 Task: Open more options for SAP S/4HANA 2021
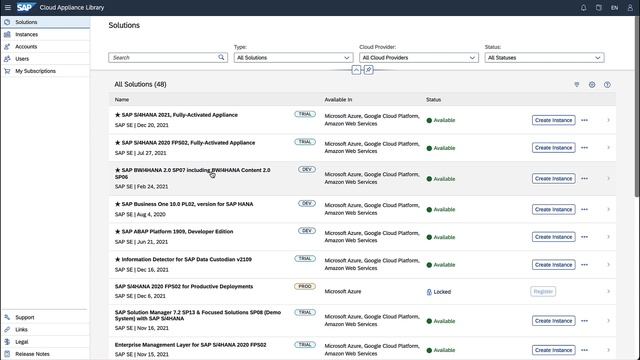coord(584,120)
